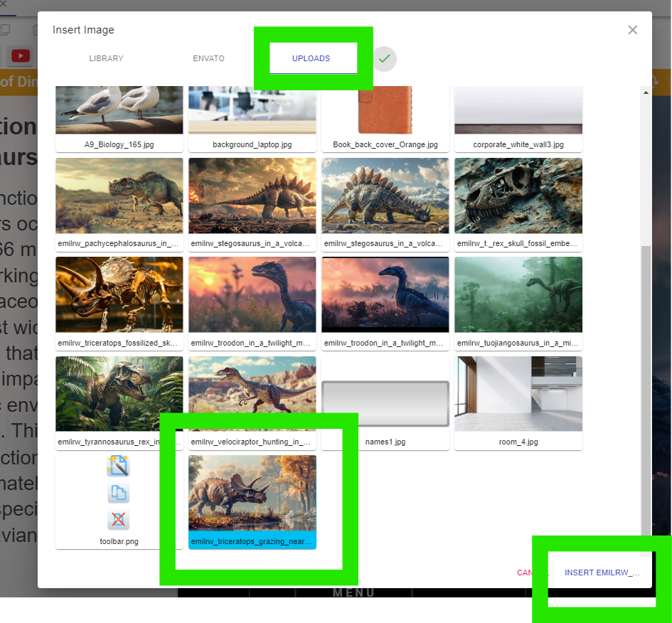This screenshot has width=672, height=623.
Task: Click the Insert Emilrw button
Action: point(602,573)
